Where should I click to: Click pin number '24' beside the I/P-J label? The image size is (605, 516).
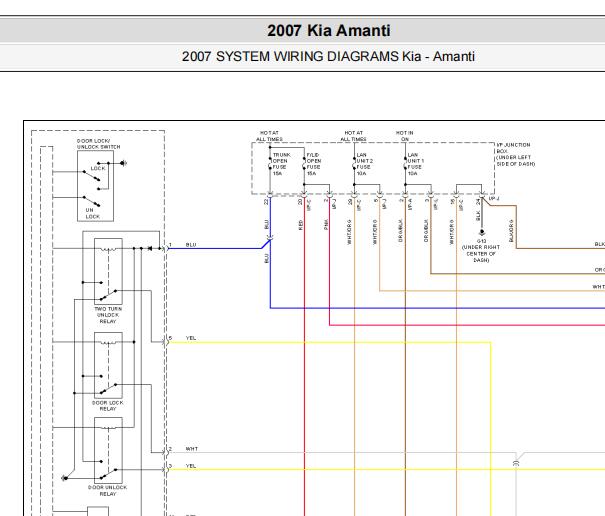(478, 201)
